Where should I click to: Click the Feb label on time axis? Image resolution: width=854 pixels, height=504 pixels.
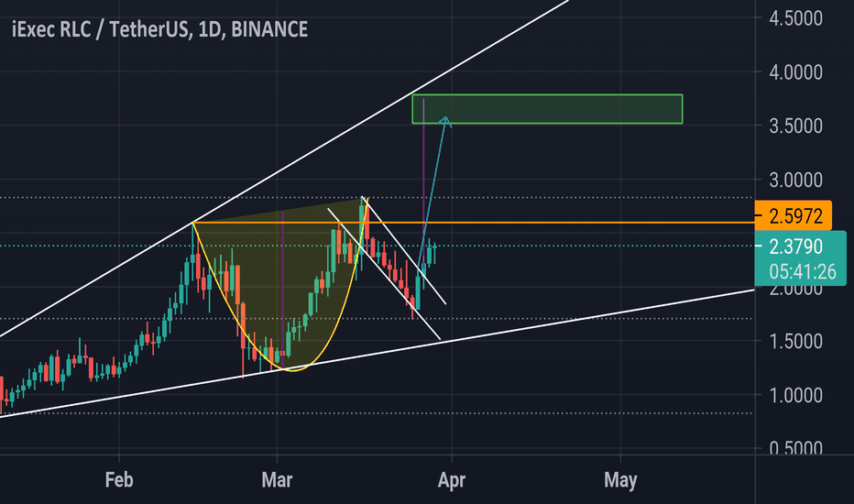pos(119,480)
